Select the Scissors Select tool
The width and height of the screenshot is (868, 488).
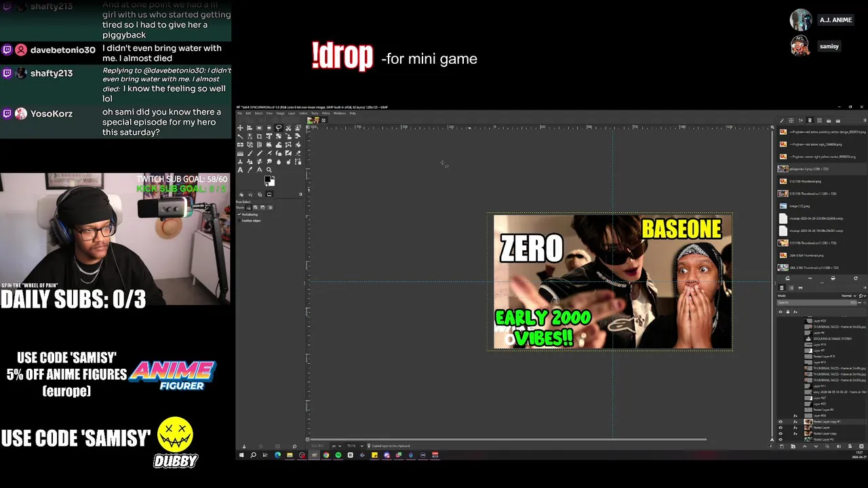[x=288, y=128]
